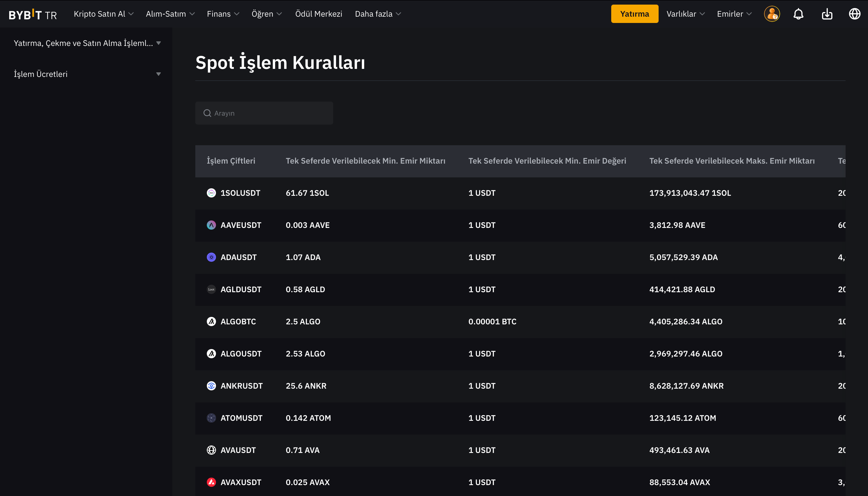Click the yellow Yatırma button
Image resolution: width=868 pixels, height=496 pixels.
coord(634,14)
